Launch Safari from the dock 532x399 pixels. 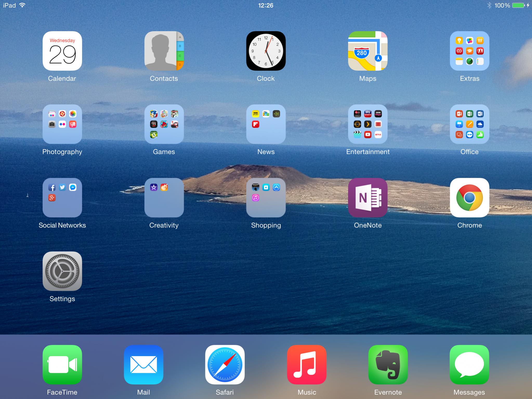point(225,365)
